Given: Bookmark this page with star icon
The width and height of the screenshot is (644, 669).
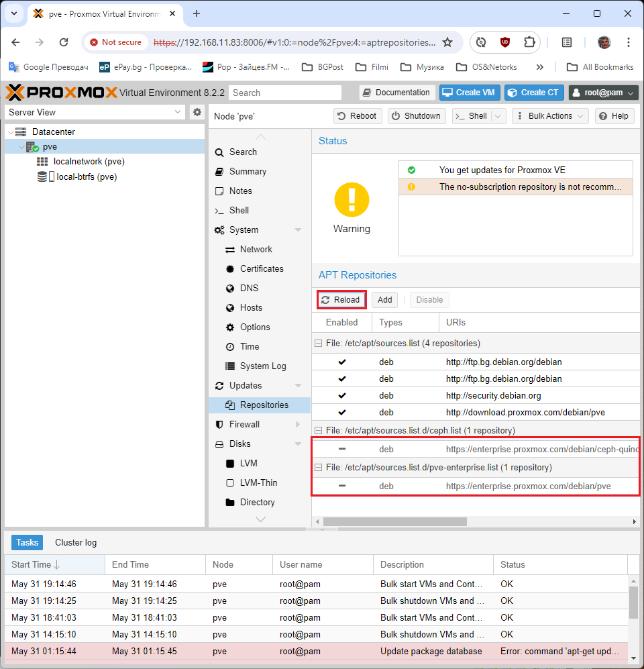Looking at the screenshot, I should 447,42.
